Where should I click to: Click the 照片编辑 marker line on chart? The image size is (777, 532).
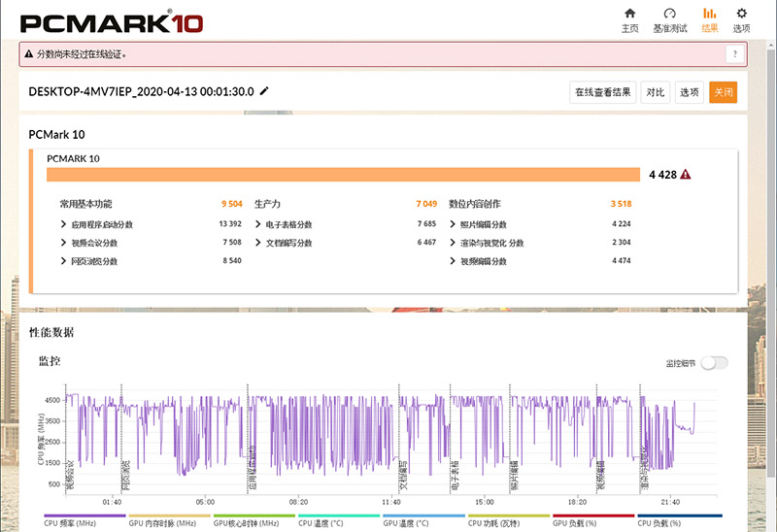coord(510,439)
